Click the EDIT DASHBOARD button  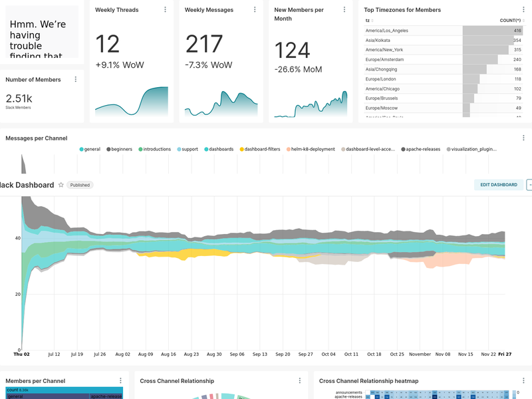pos(497,184)
